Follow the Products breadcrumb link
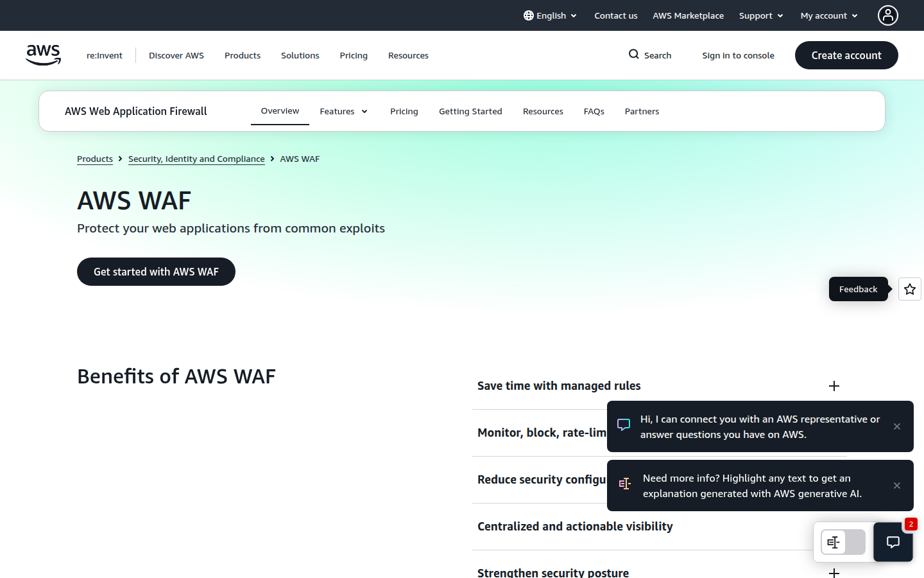Viewport: 924px width, 578px height. (95, 159)
